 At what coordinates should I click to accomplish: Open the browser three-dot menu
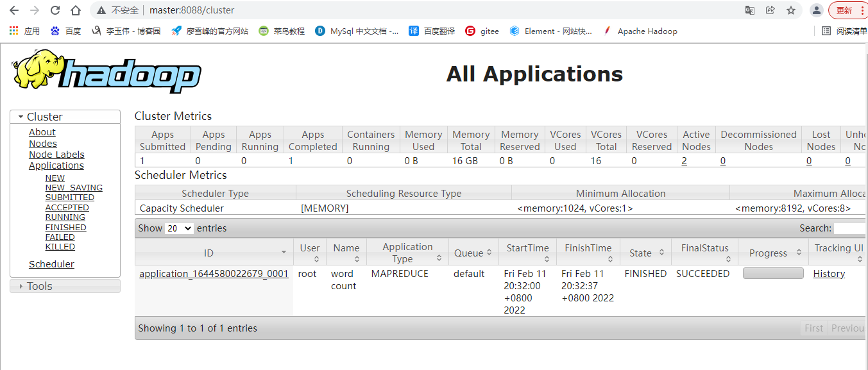click(862, 10)
